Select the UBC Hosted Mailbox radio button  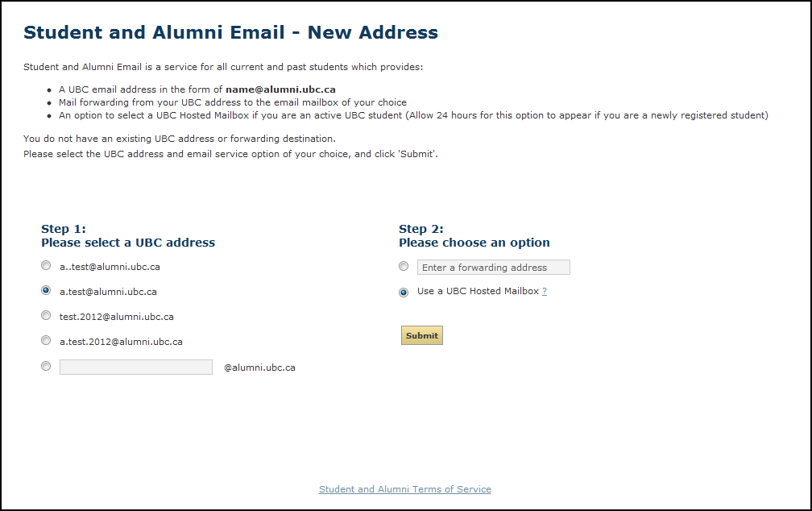pos(404,292)
